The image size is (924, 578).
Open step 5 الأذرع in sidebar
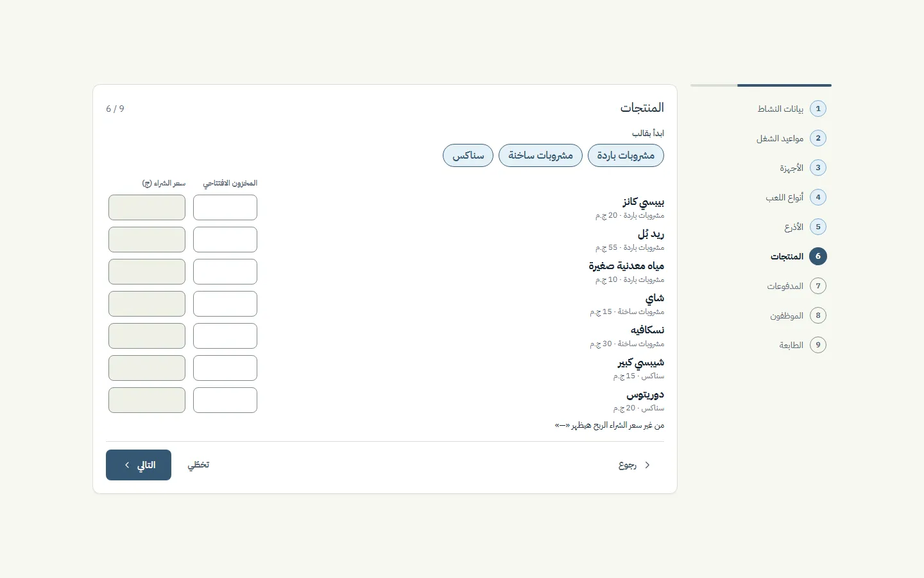805,227
